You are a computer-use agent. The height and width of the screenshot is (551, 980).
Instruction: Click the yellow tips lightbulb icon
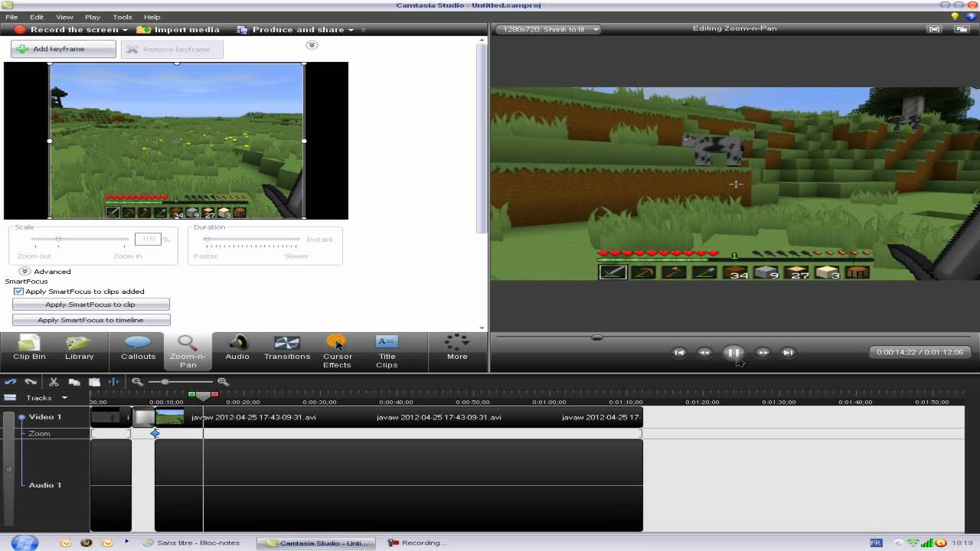click(x=955, y=16)
